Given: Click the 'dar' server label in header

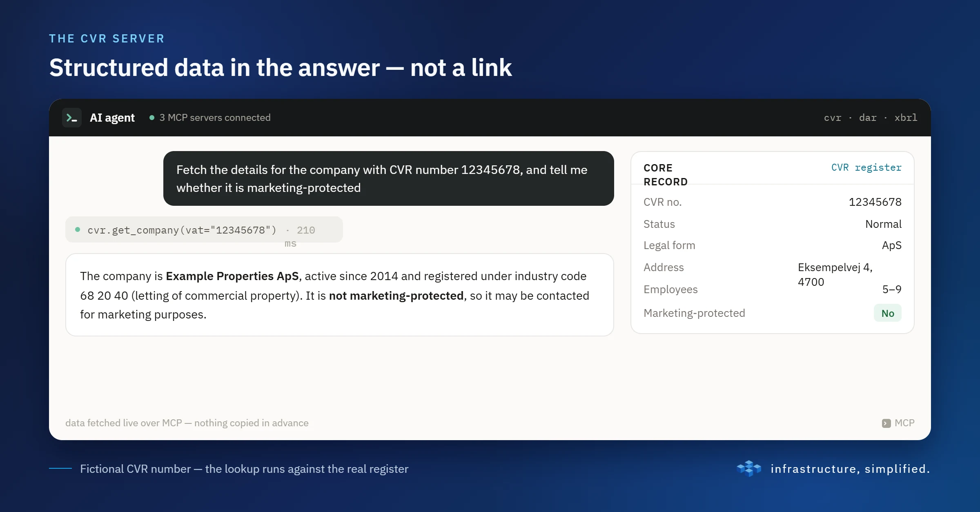Looking at the screenshot, I should [868, 118].
